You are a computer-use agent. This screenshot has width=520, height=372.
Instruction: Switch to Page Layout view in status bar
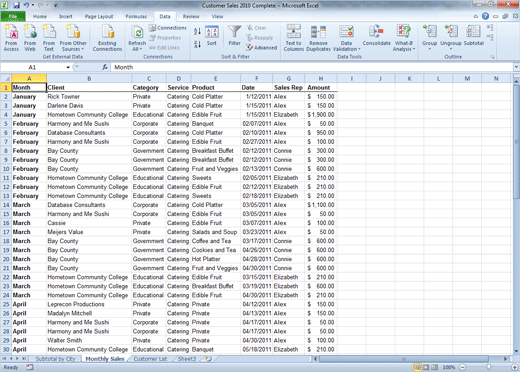(426, 367)
